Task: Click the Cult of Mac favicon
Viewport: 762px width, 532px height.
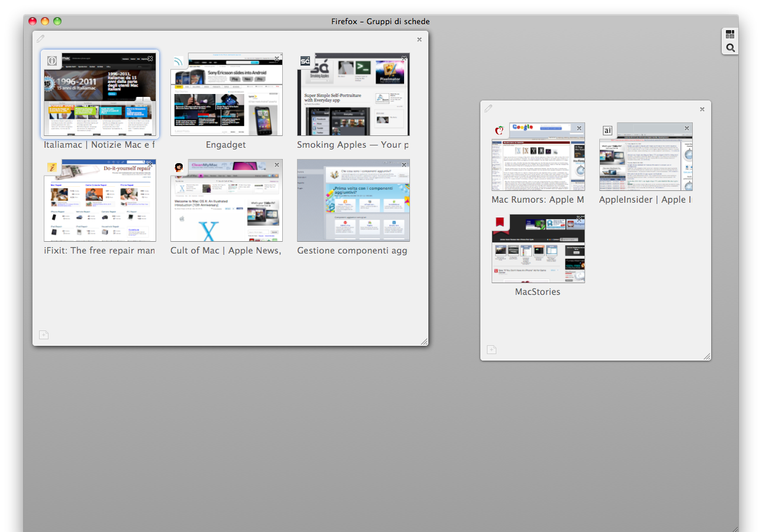Action: [179, 167]
